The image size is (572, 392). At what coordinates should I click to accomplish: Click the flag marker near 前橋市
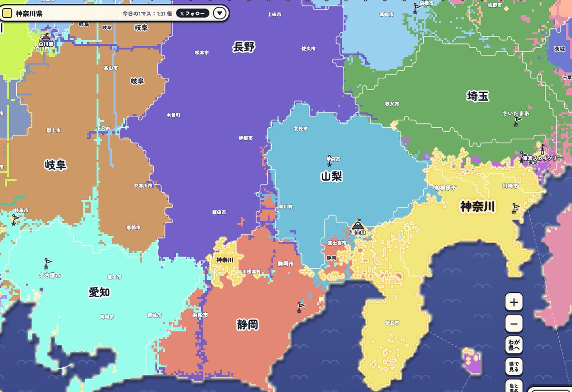(x=417, y=8)
